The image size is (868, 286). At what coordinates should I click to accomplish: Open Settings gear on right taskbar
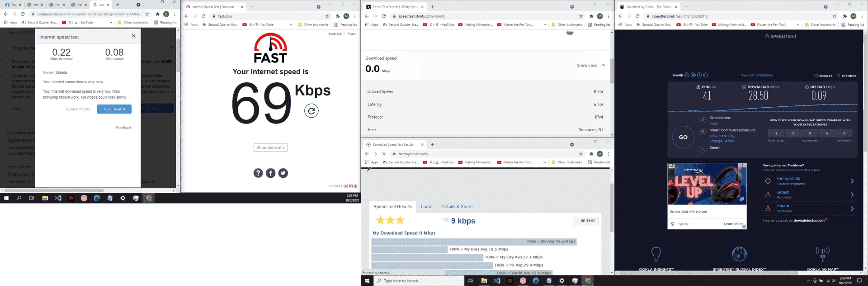point(561,281)
